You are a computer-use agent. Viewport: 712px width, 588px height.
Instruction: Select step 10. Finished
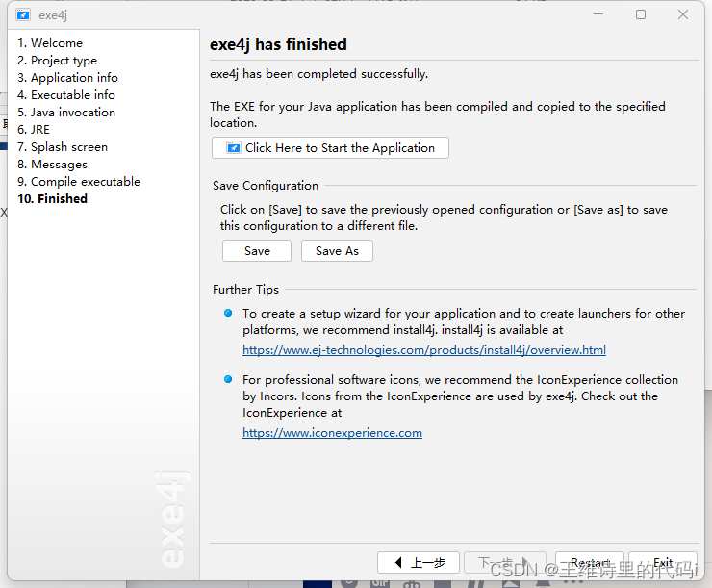(x=52, y=198)
